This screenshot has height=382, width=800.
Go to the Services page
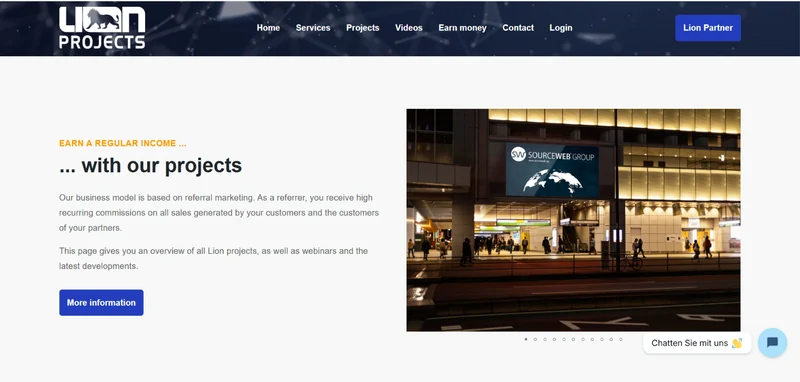(313, 28)
